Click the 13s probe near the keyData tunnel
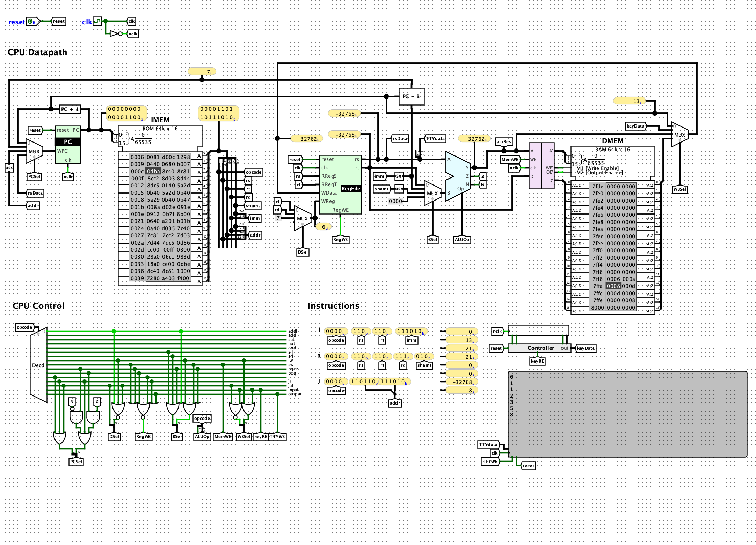756x545 pixels. 630,101
